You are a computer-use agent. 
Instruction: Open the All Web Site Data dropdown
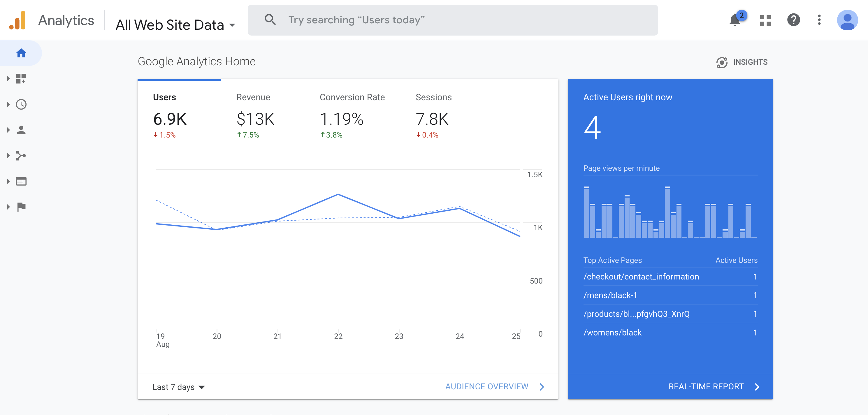click(175, 25)
